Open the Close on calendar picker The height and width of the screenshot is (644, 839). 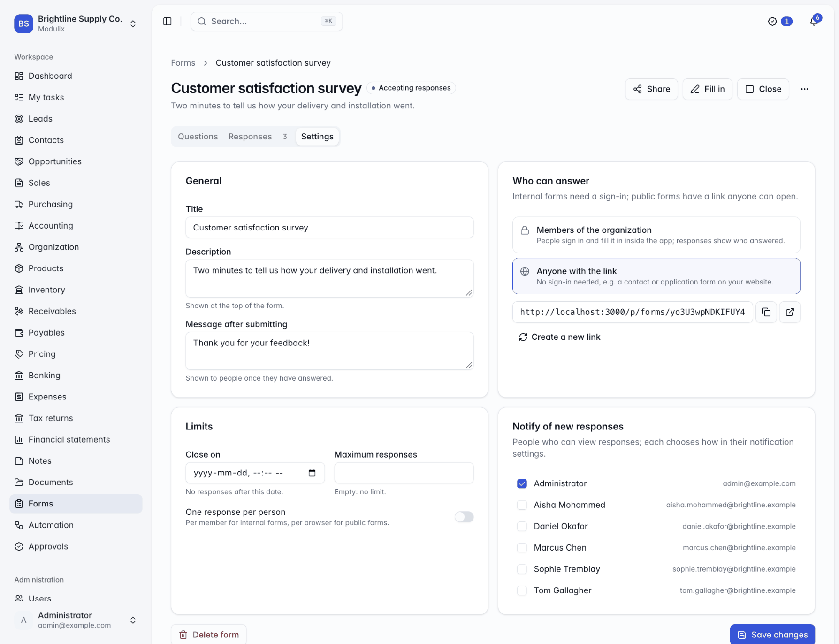(312, 473)
